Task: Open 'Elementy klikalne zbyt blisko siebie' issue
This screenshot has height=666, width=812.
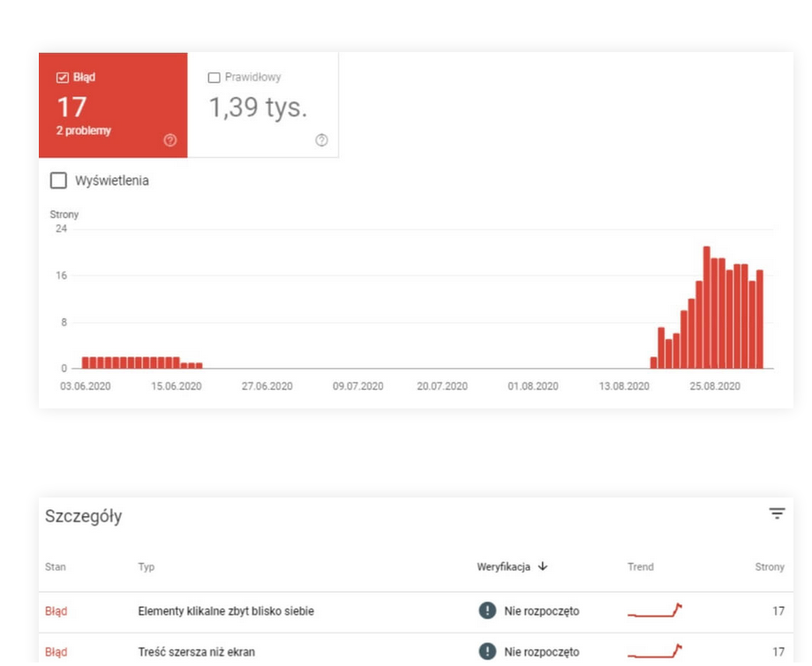Action: pyautogui.click(x=226, y=610)
